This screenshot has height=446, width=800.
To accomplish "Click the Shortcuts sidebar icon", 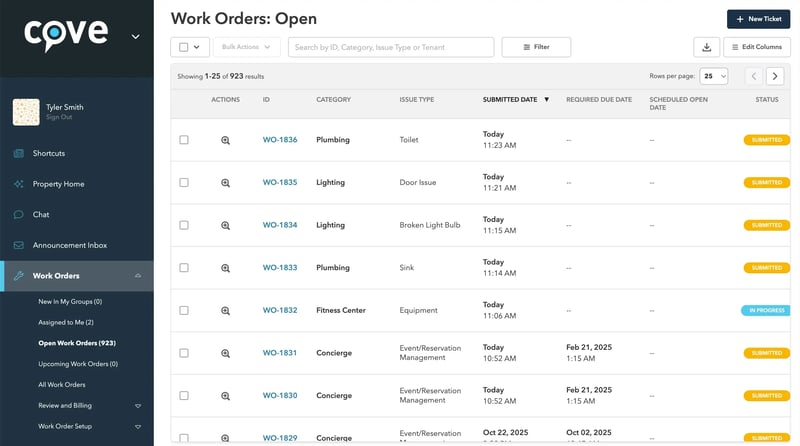I will tap(18, 153).
